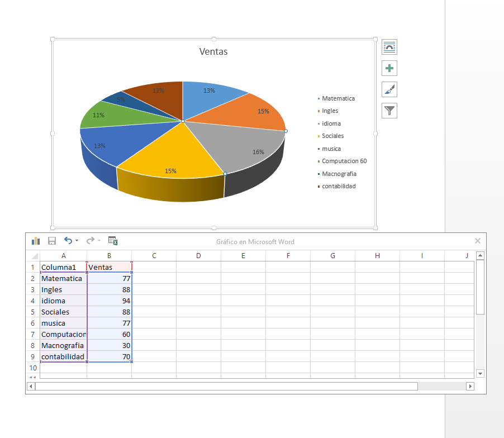Click Sociales legend entry in chart
Image resolution: width=504 pixels, height=438 pixels.
[x=331, y=136]
